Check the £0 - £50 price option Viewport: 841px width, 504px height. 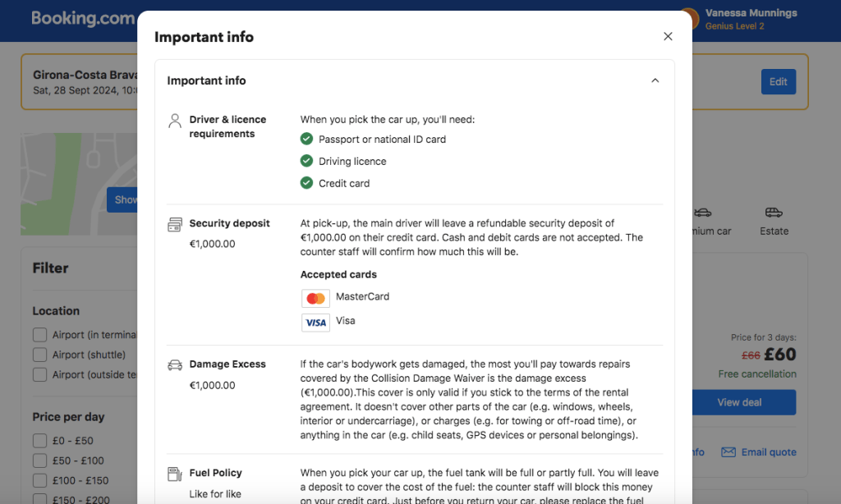coord(39,441)
